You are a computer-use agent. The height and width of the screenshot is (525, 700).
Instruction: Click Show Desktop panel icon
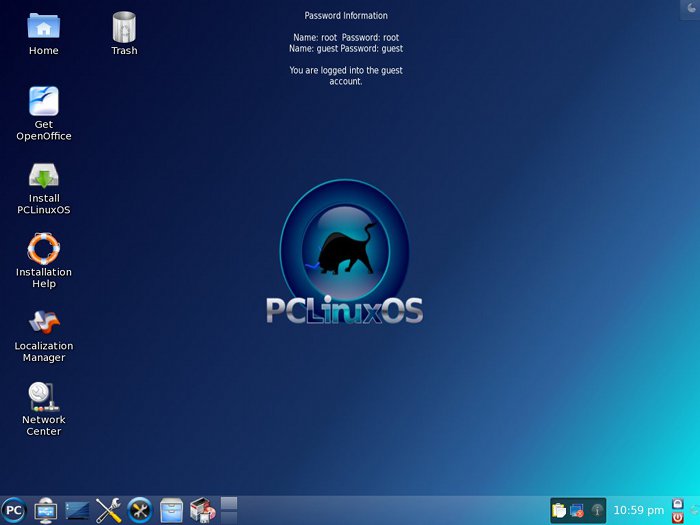[77, 511]
